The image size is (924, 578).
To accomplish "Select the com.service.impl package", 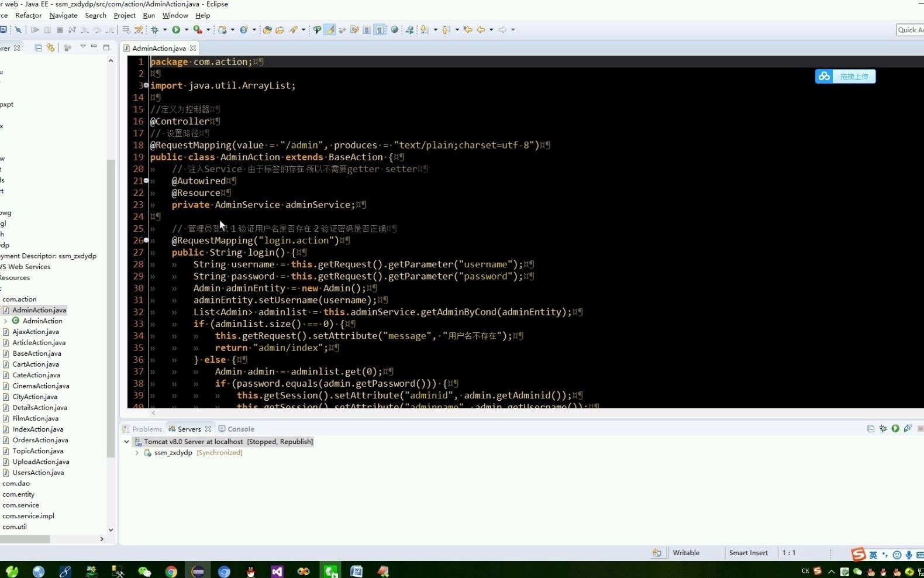I will pyautogui.click(x=28, y=516).
